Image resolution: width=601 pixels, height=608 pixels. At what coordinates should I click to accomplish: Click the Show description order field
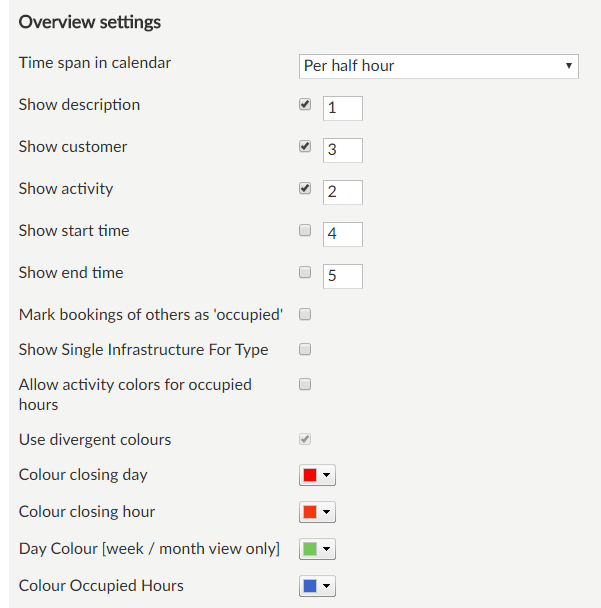[x=342, y=108]
